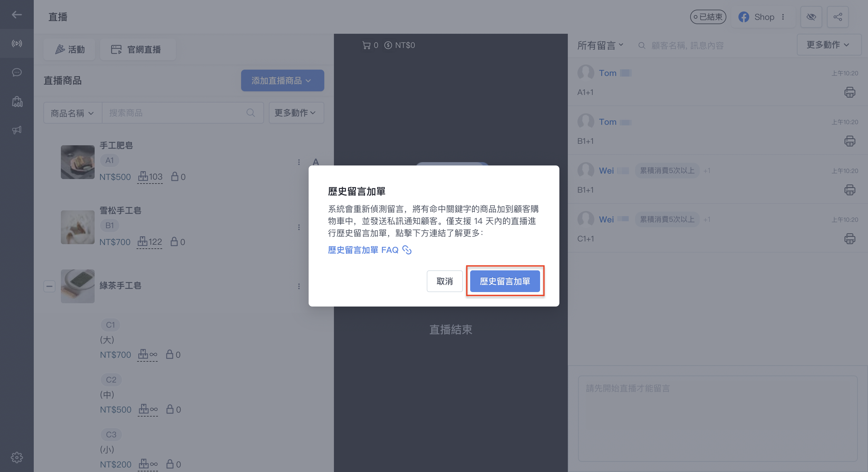Viewport: 868px width, 472px height.
Task: Print the A1+1 comment from Tom
Action: (x=850, y=92)
